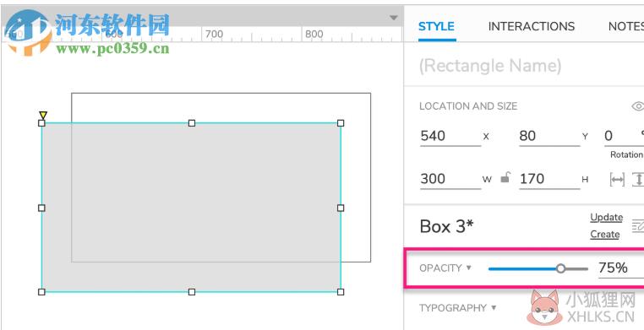Switch to the INTERACTIONS tab
The height and width of the screenshot is (330, 644).
click(x=531, y=26)
